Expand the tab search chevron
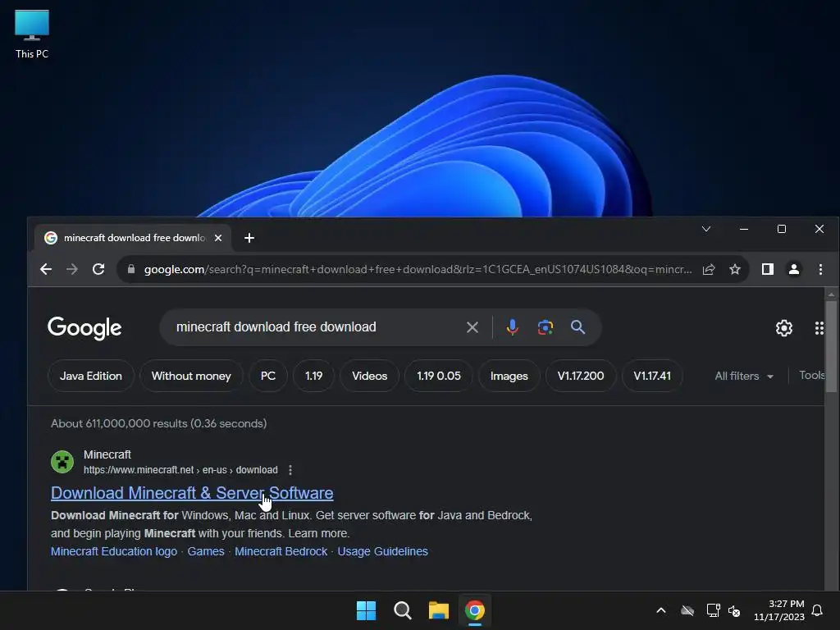The image size is (840, 630). click(x=706, y=230)
